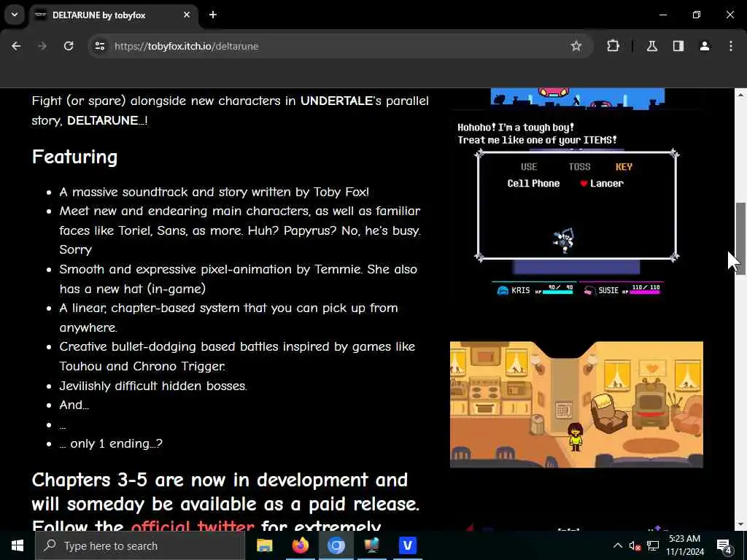Viewport: 747px width, 560px height.
Task: Click the page scrollbar thumb
Action: tap(740, 238)
